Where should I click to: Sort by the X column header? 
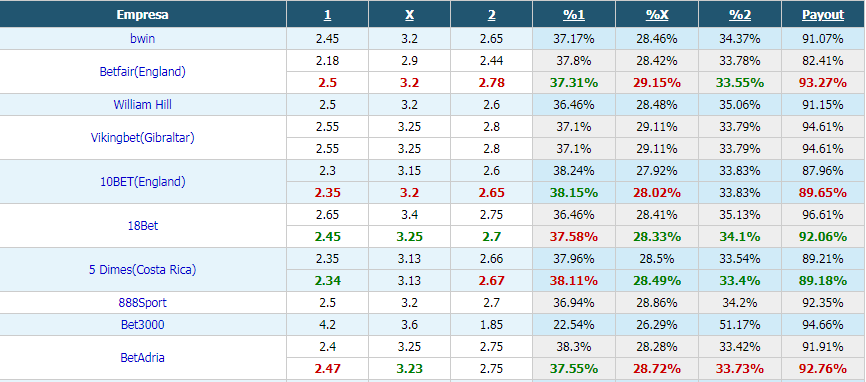tap(409, 15)
